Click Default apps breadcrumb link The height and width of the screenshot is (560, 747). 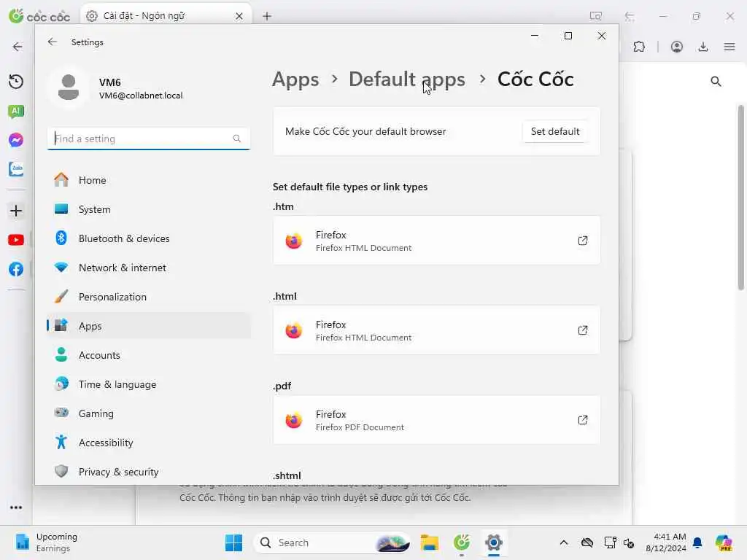click(x=407, y=79)
